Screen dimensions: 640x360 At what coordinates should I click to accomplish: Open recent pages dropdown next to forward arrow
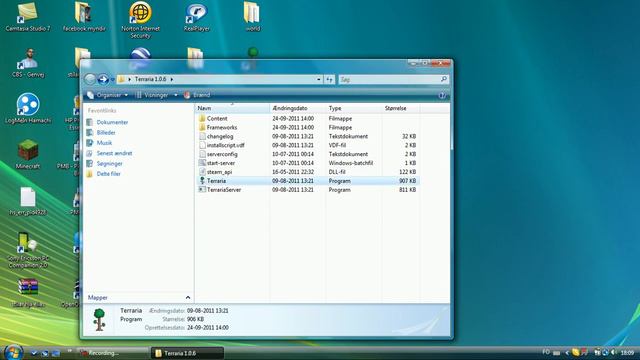(112, 80)
